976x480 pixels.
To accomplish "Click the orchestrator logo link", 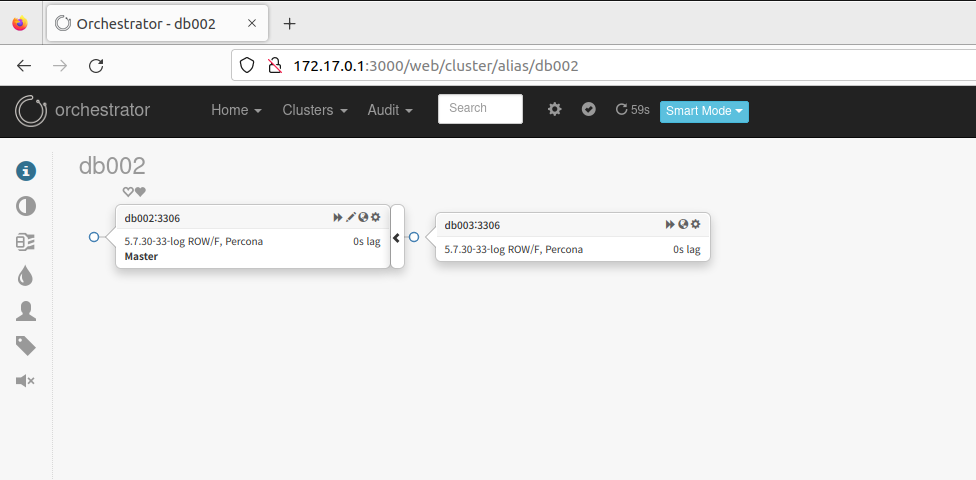I will pos(83,111).
